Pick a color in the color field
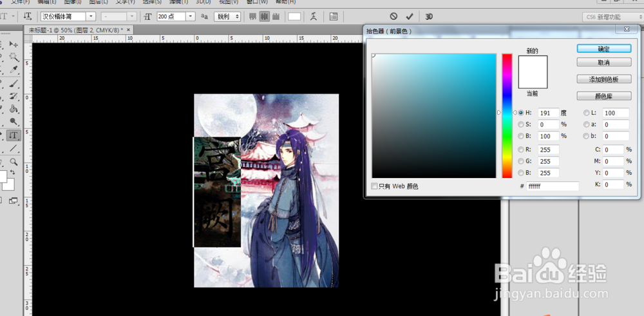 (434, 116)
